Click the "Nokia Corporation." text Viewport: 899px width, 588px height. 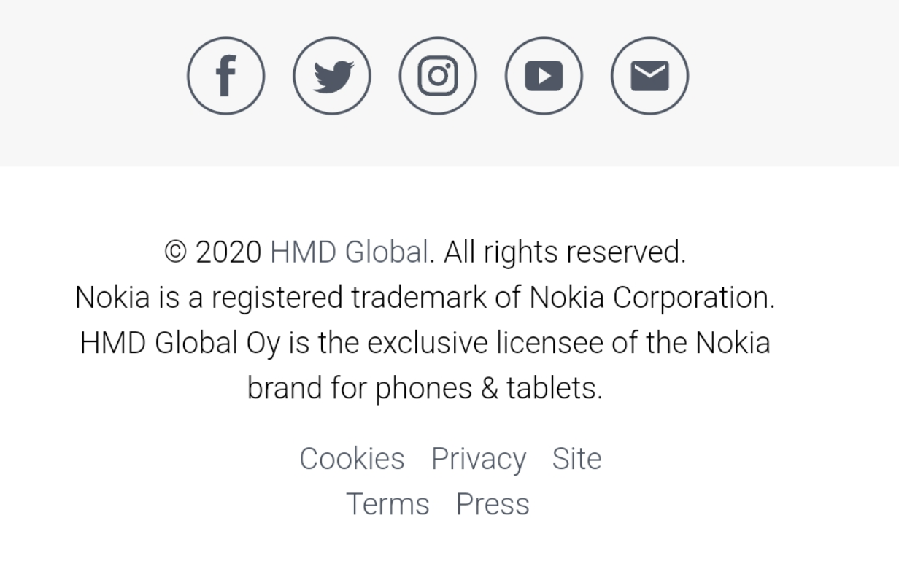click(x=652, y=298)
